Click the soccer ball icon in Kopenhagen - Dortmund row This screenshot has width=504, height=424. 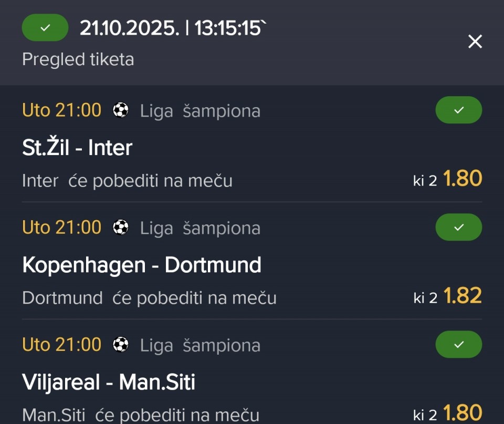121,227
